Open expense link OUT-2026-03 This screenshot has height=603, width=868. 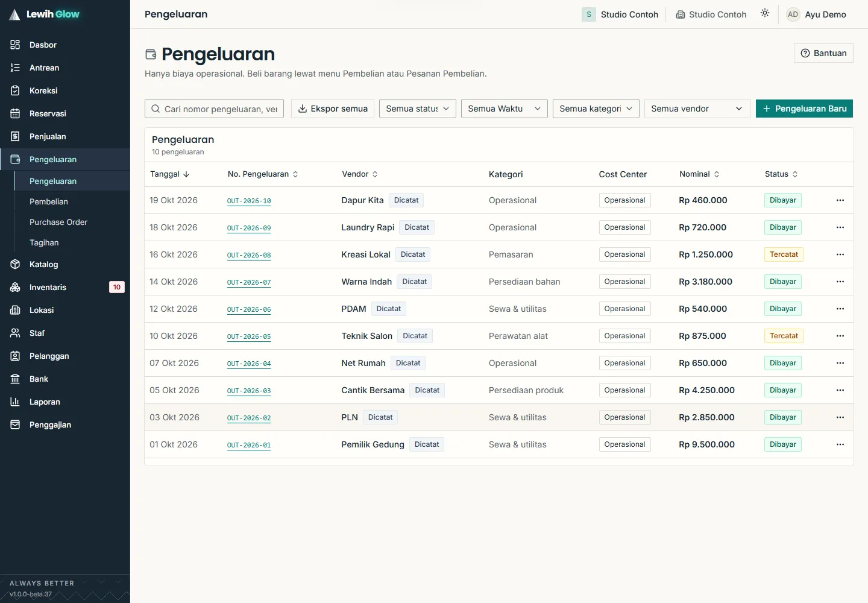249,391
